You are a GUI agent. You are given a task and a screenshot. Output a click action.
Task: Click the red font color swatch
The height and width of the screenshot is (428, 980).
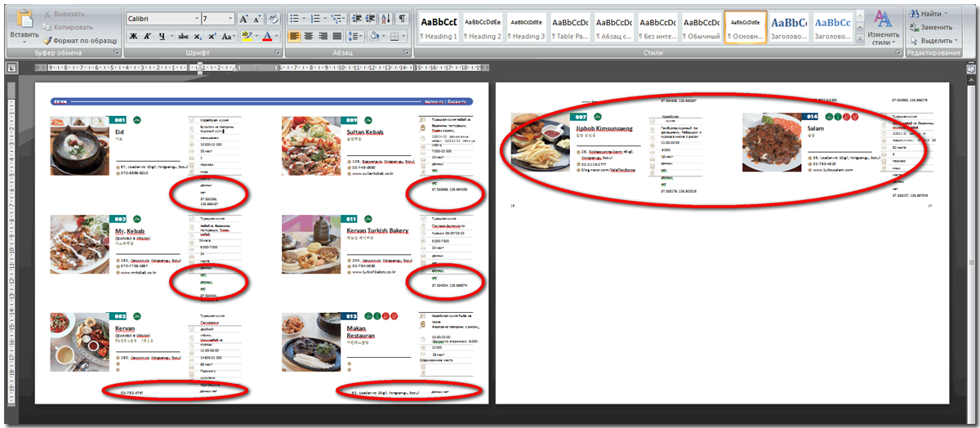[268, 37]
